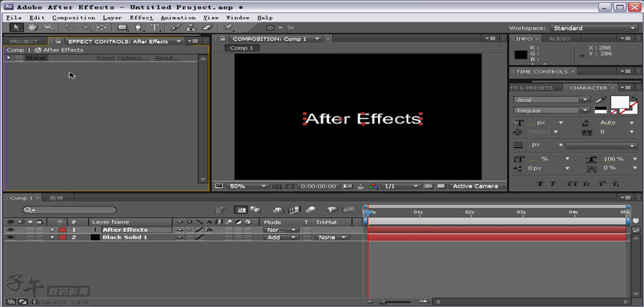Click the Graph Editor timeline icon
The width and height of the screenshot is (644, 307).
[348, 210]
